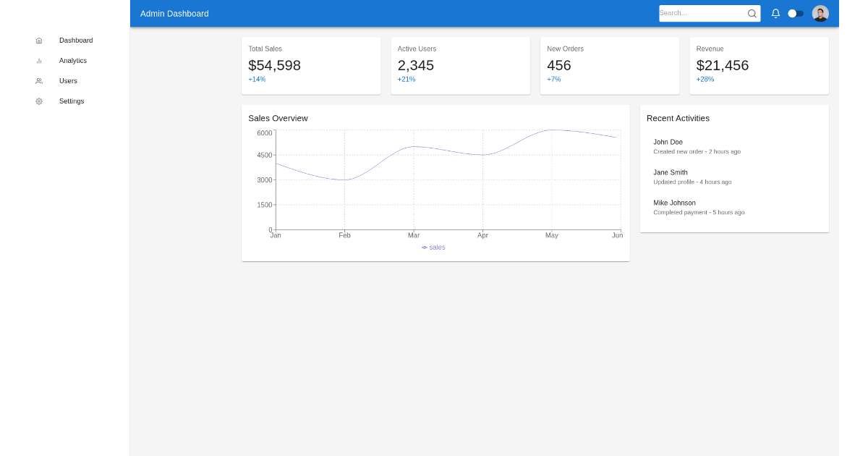Click the Search input field
Viewport: 868px width, 456px height.
point(700,14)
